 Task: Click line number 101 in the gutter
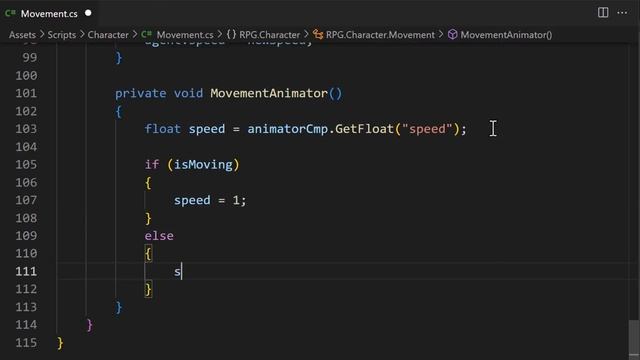[x=26, y=93]
